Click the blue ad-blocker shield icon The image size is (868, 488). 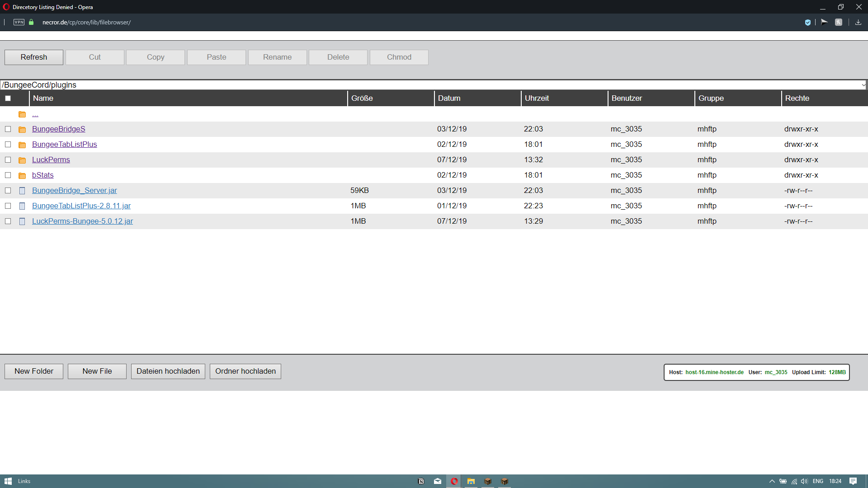coord(808,22)
